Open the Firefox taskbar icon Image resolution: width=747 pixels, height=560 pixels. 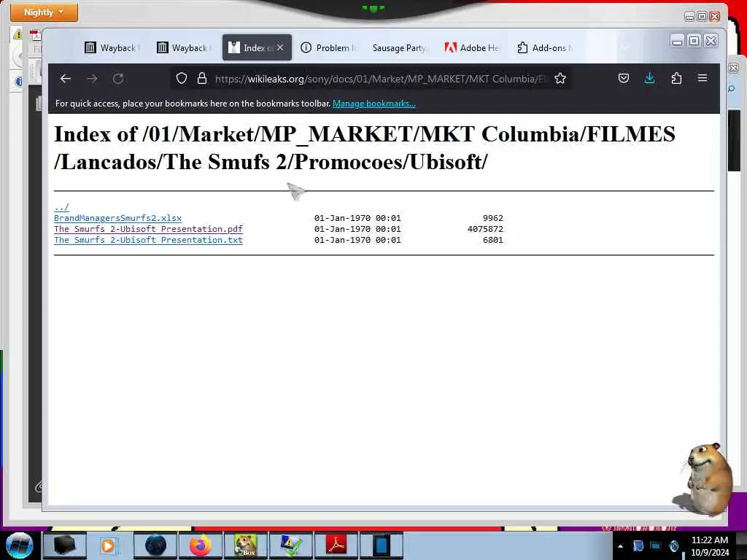201,545
